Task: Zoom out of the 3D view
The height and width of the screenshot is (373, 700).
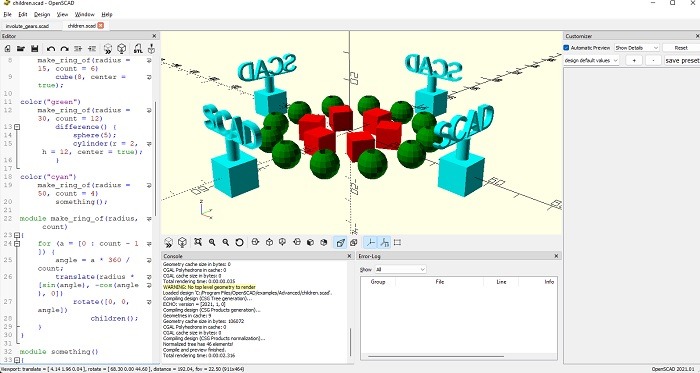Action: 226,242
